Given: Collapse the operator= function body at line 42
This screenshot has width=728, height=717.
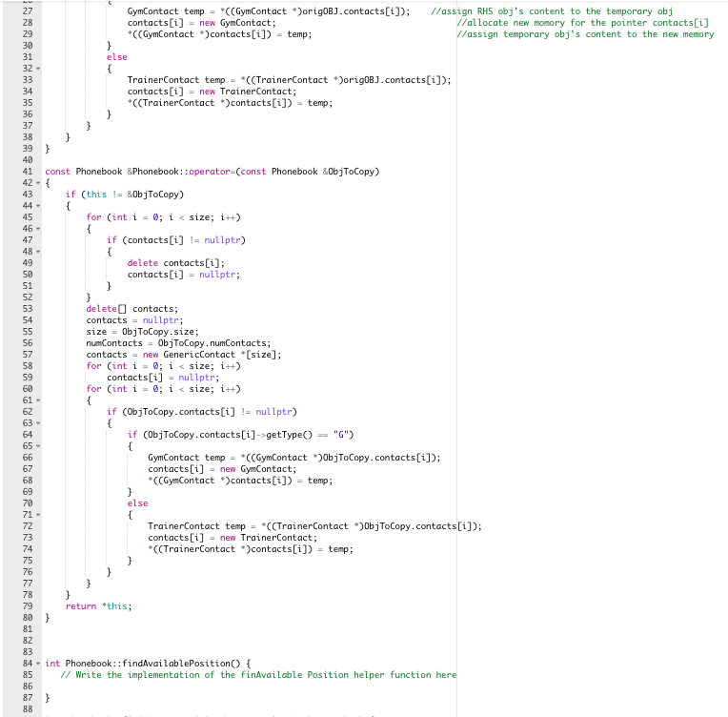Looking at the screenshot, I should pyautogui.click(x=38, y=183).
